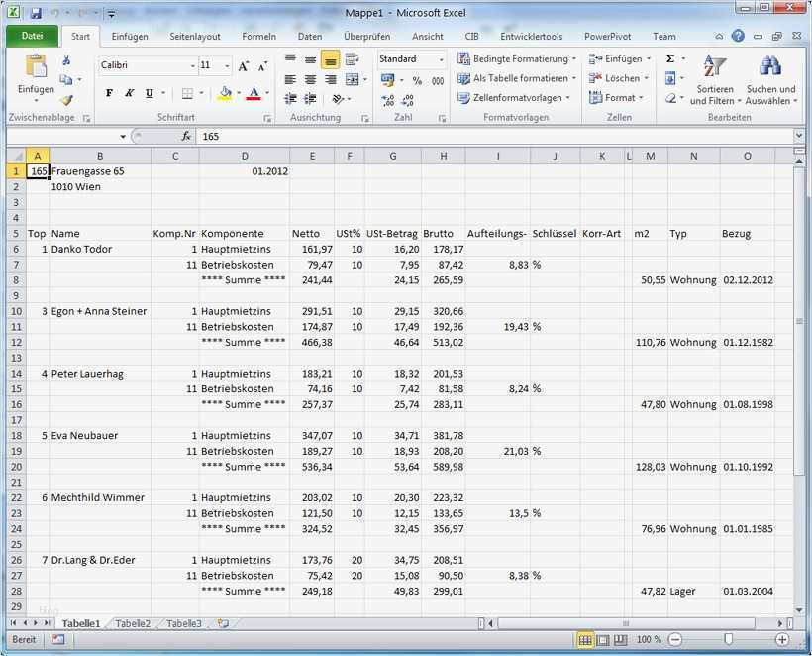Expand the font color dropdown arrow
The width and height of the screenshot is (812, 656).
pyautogui.click(x=267, y=94)
